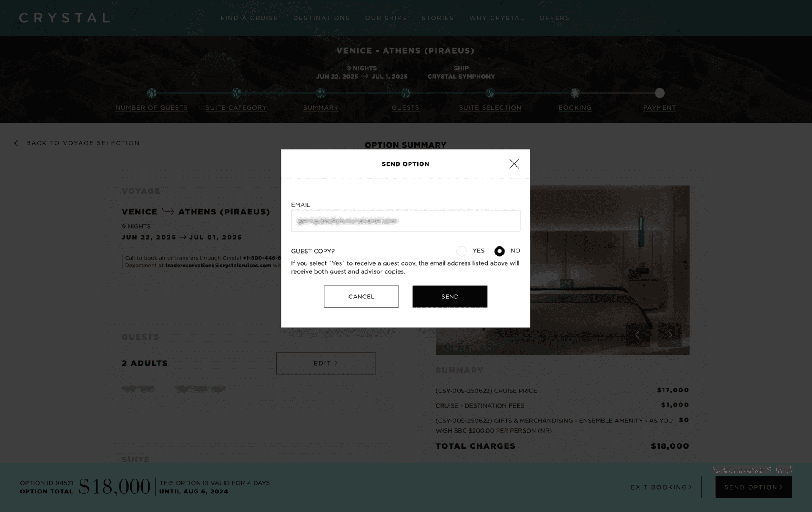Click the left arrow navigation icon
Screen dimensions: 812x512
[x=638, y=334]
